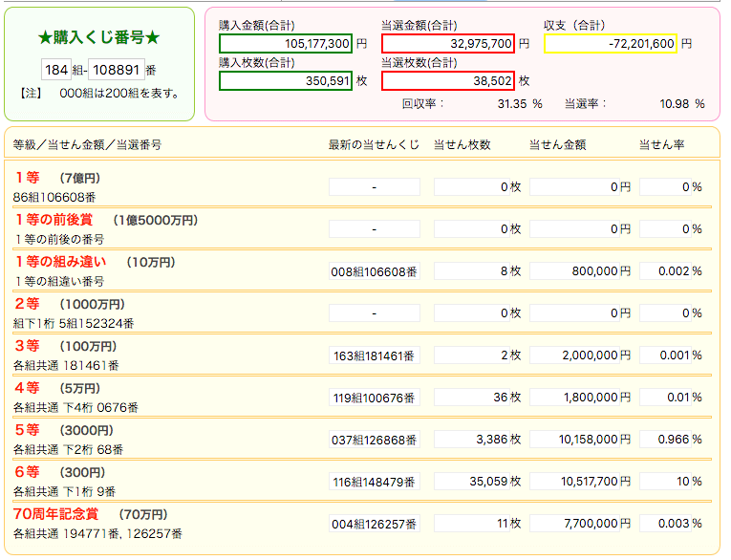Select the 購入金額(合計) total purchase amount field
The height and width of the screenshot is (560, 731).
point(286,44)
